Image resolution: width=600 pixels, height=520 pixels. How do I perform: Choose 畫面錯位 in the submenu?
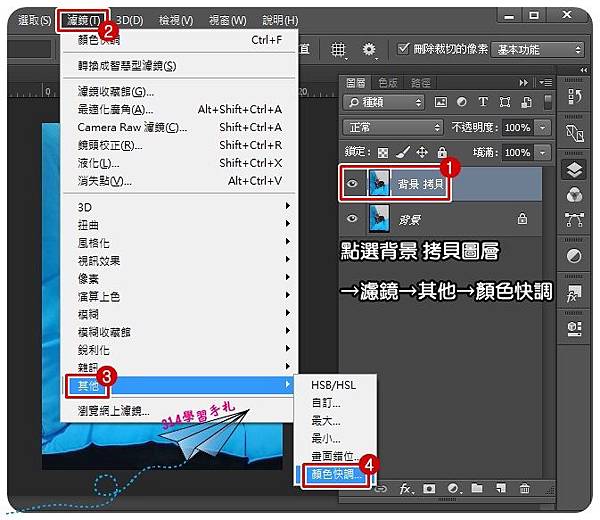pyautogui.click(x=336, y=456)
